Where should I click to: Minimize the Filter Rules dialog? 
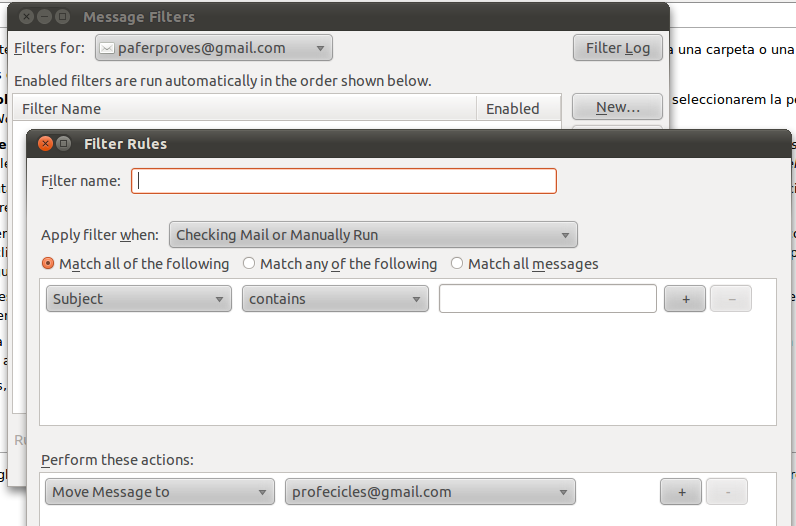pyautogui.click(x=64, y=143)
